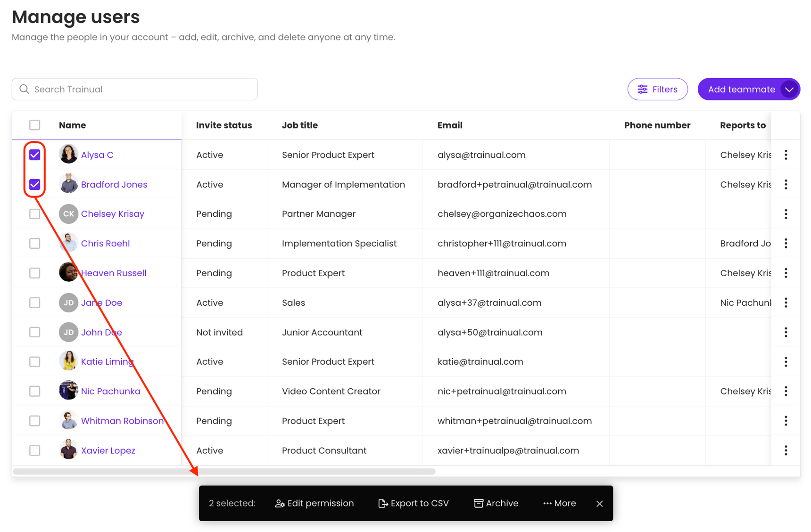Click the Edit permission icon in action bar
This screenshot has height=532, width=811.
coord(280,503)
